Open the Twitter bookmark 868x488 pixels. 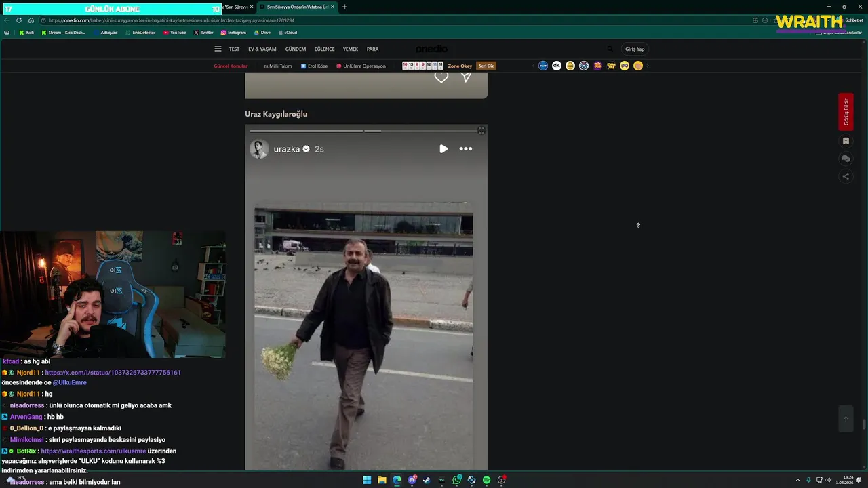[203, 32]
